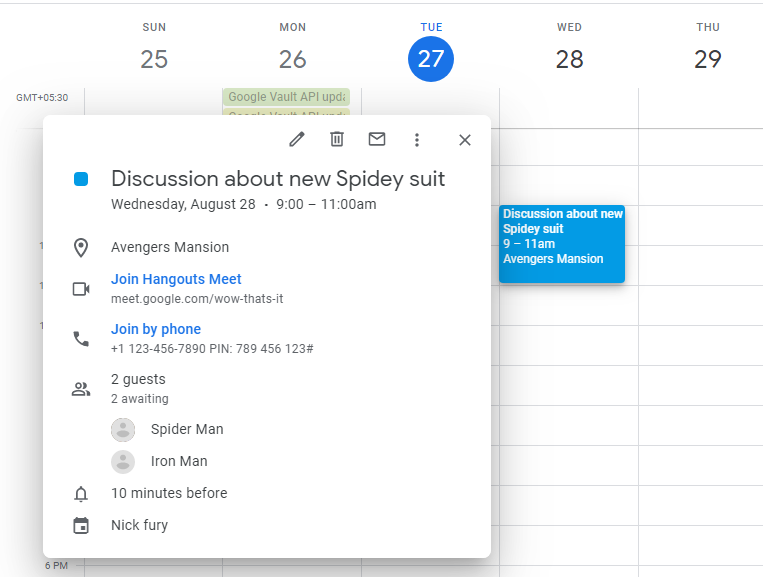Image resolution: width=763 pixels, height=577 pixels.
Task: Select Tuesday 27 date header
Action: [431, 59]
